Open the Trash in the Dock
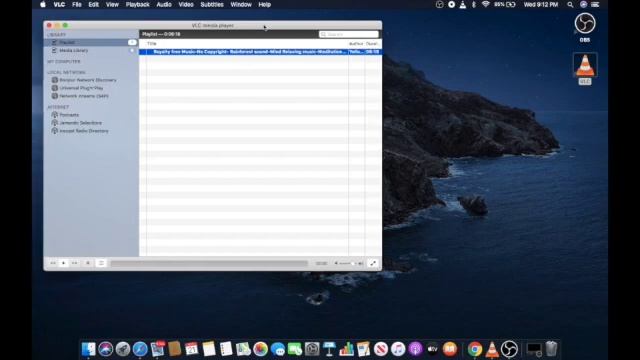This screenshot has width=640, height=360. (x=551, y=349)
